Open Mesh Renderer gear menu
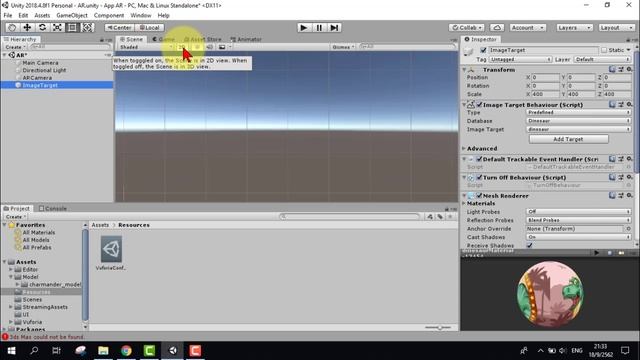The image size is (640, 360). coord(629,196)
